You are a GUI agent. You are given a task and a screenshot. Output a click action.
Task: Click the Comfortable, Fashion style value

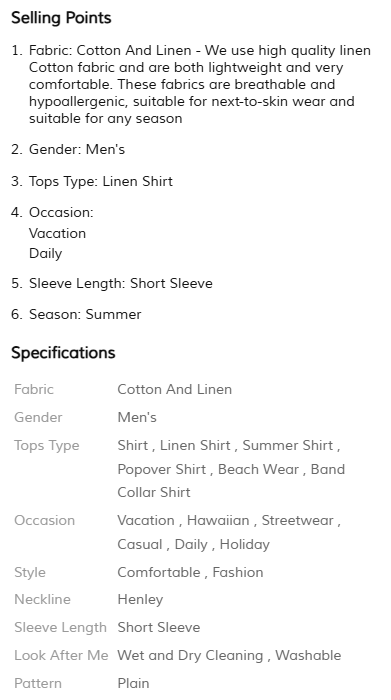pos(190,572)
